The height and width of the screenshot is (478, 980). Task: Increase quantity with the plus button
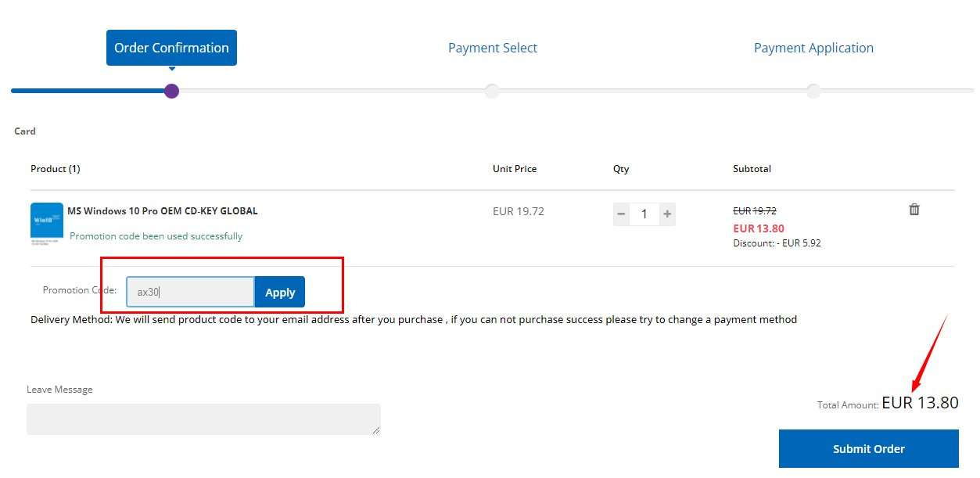tap(667, 214)
